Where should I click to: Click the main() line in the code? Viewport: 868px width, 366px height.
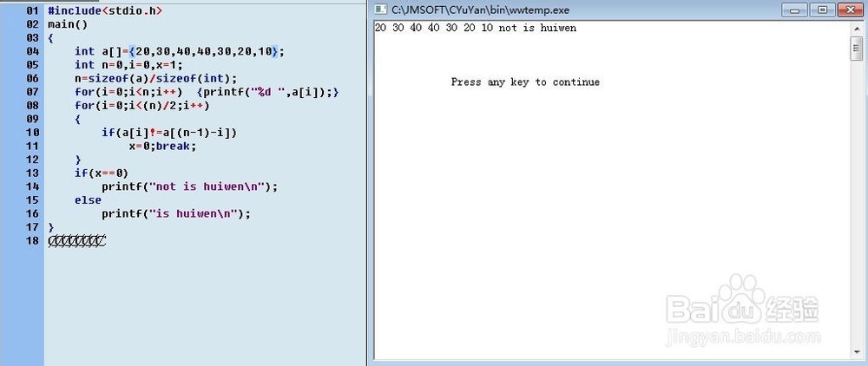coord(68,24)
